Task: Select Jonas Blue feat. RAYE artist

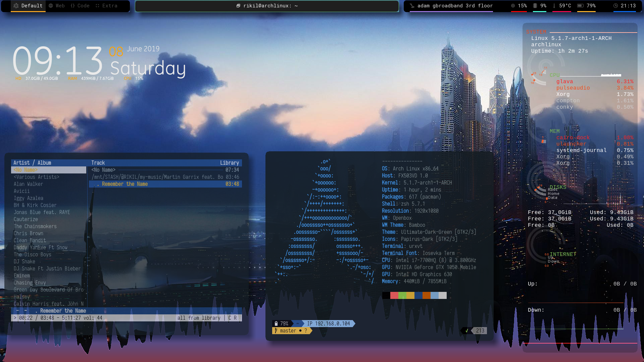Action: pos(42,212)
